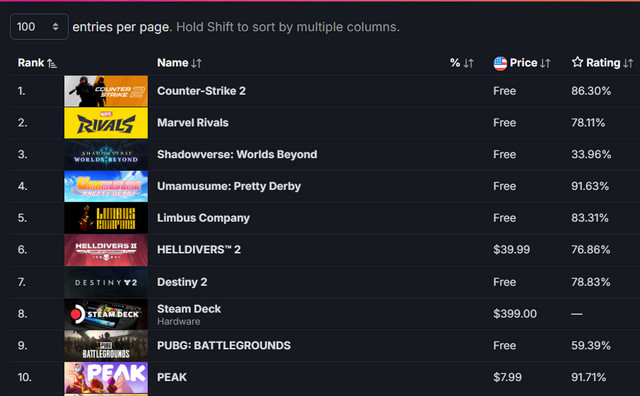Click the 83.31% rating of Limbus Company
This screenshot has width=640, height=396.
point(590,218)
